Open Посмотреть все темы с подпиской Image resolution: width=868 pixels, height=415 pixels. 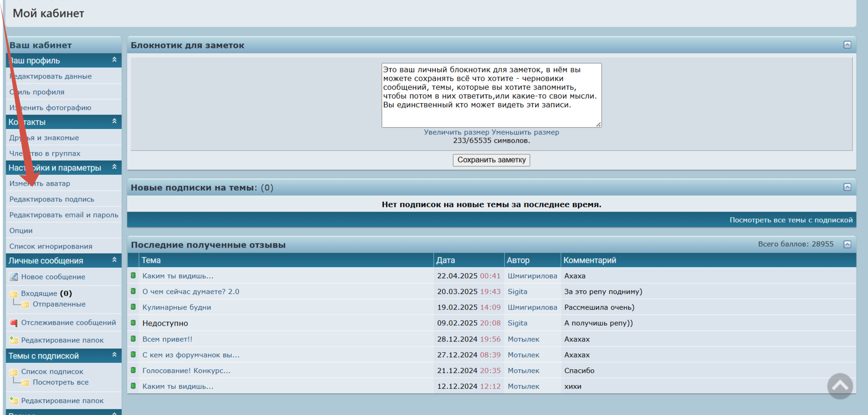pyautogui.click(x=791, y=220)
